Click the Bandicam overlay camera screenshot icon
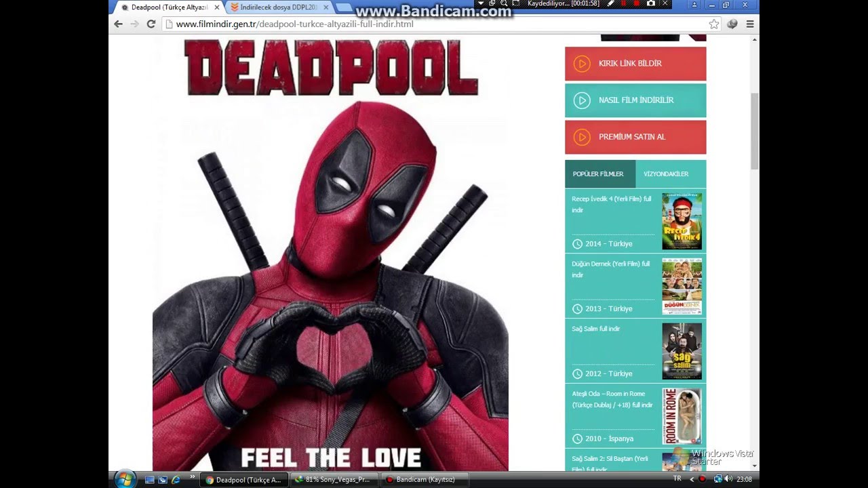The width and height of the screenshot is (868, 488). coord(651,3)
